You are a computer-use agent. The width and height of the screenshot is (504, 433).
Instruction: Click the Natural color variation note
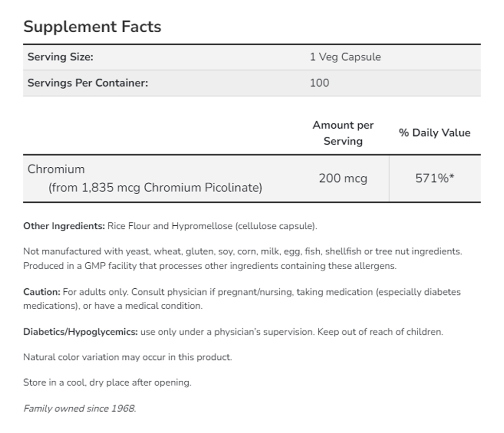pos(127,357)
